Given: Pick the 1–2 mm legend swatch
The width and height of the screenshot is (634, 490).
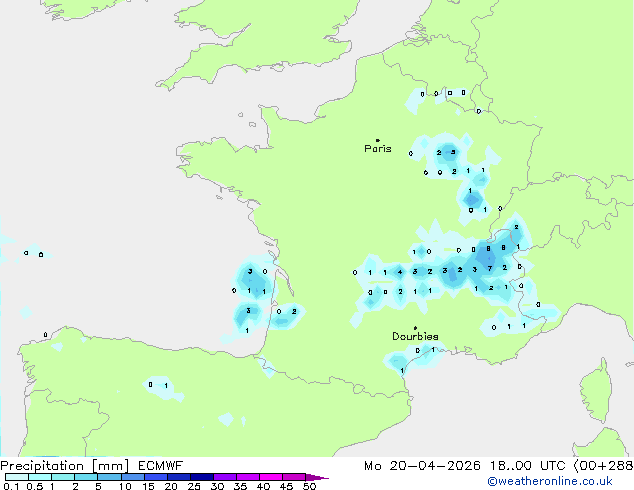Looking at the screenshot, I should point(63,477).
